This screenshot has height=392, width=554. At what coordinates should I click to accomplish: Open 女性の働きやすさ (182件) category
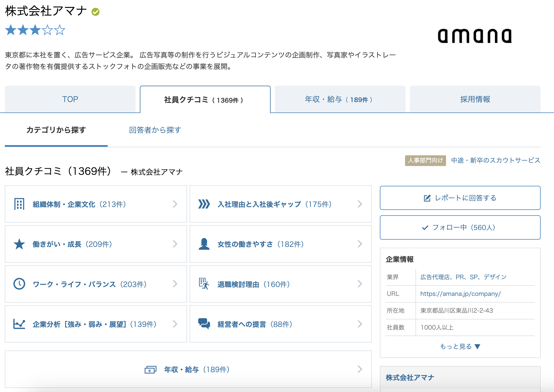coord(281,244)
